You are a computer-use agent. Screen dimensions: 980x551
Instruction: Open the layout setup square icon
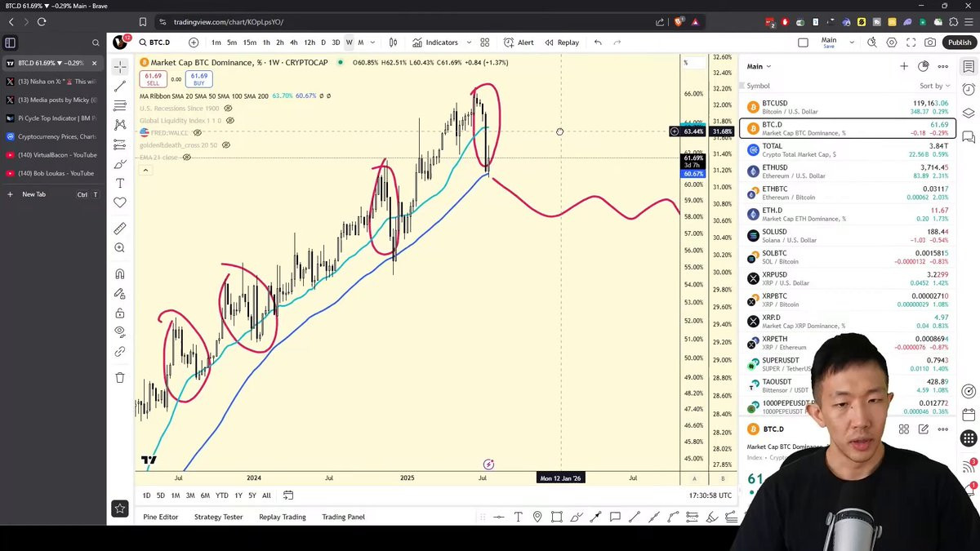[x=803, y=42]
